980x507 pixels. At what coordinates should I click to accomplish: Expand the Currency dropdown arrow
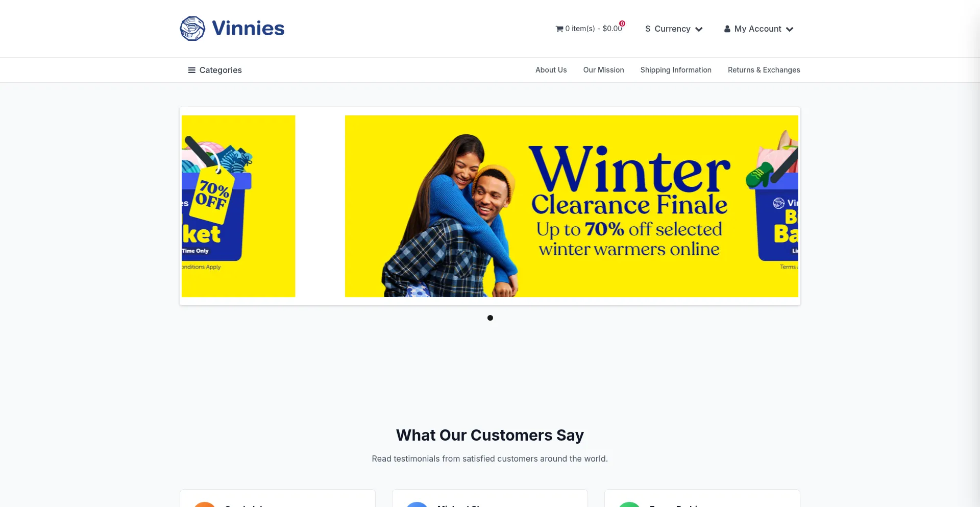699,30
